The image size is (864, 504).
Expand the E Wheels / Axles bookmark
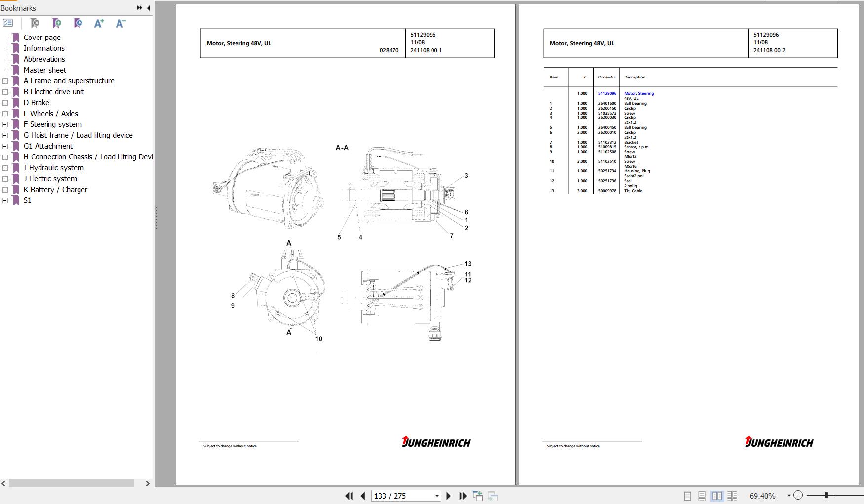point(5,114)
